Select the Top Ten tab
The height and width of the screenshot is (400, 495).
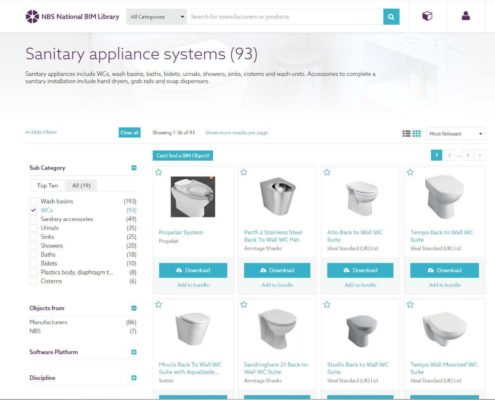pos(47,186)
